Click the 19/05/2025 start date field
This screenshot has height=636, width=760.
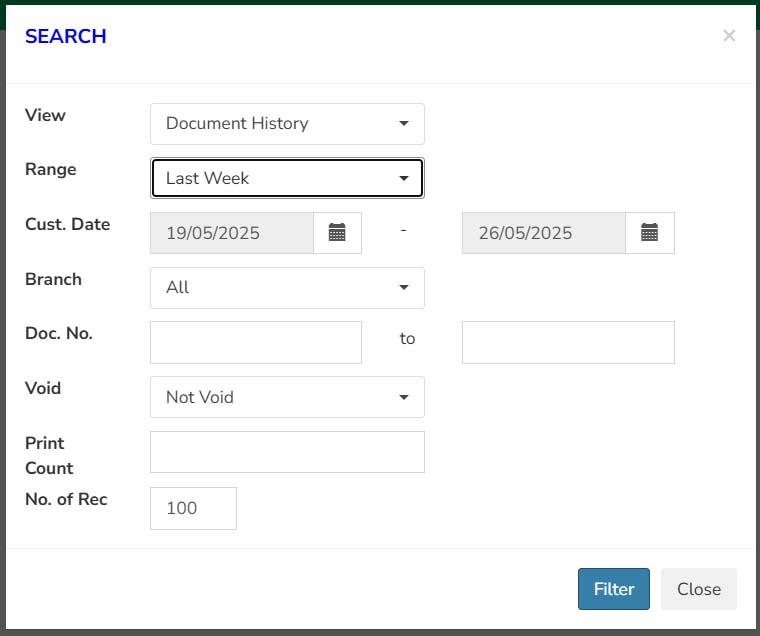pos(232,233)
